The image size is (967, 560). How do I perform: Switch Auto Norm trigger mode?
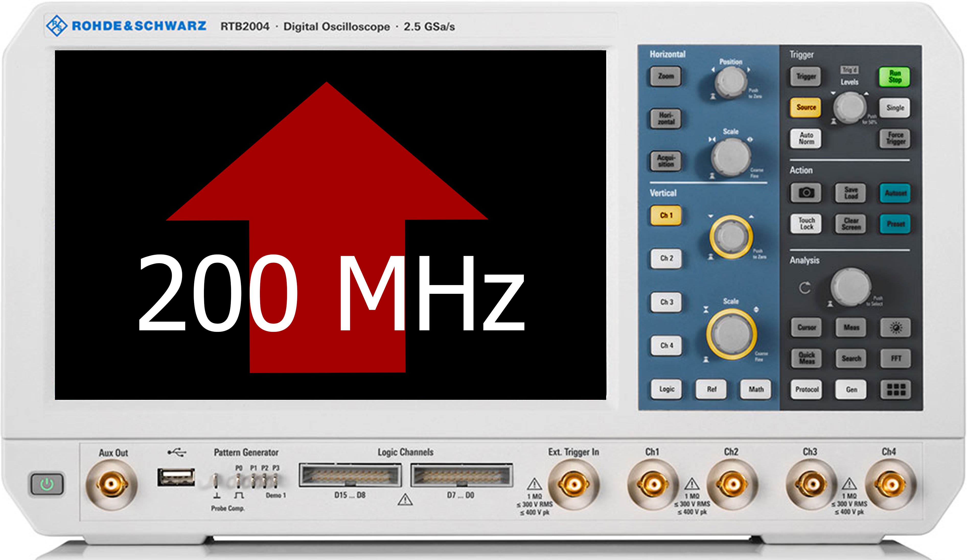(x=806, y=138)
